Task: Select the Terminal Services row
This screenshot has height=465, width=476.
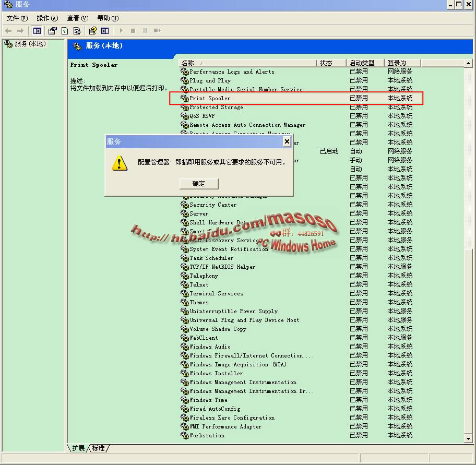Action: coord(216,293)
